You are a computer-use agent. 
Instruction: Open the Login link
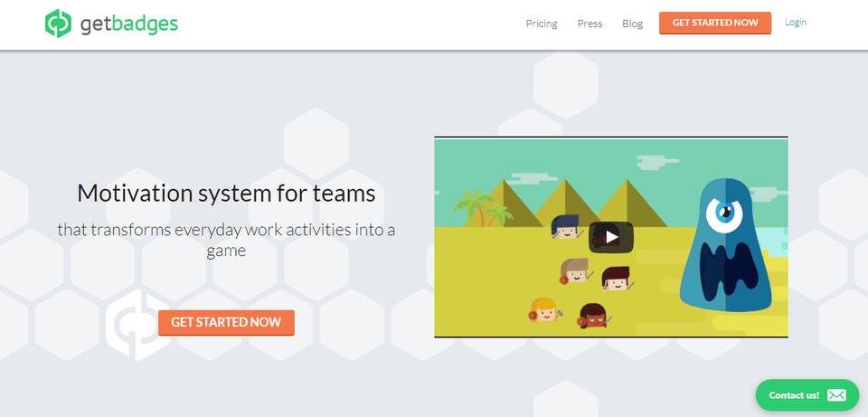tap(796, 22)
